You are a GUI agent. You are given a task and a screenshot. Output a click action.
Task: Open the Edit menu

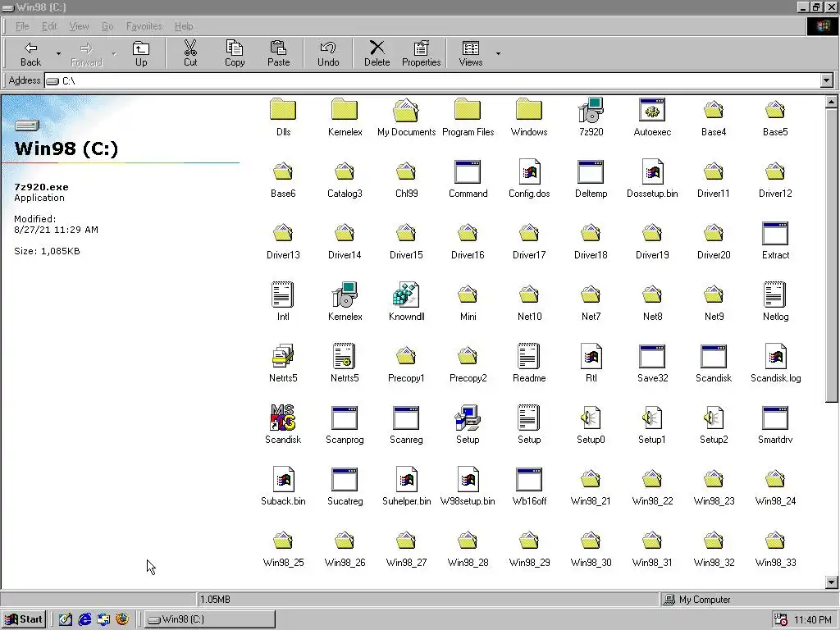(x=49, y=26)
